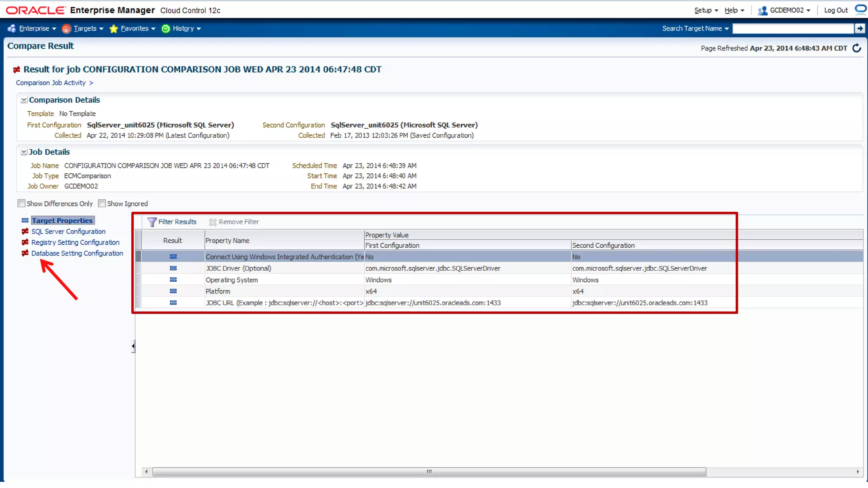Click the same-result icon in the JDBC URL row
The width and height of the screenshot is (868, 488).
[173, 302]
